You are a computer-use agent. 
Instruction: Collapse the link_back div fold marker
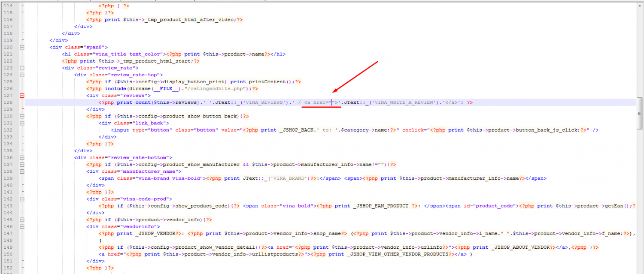(x=22, y=123)
